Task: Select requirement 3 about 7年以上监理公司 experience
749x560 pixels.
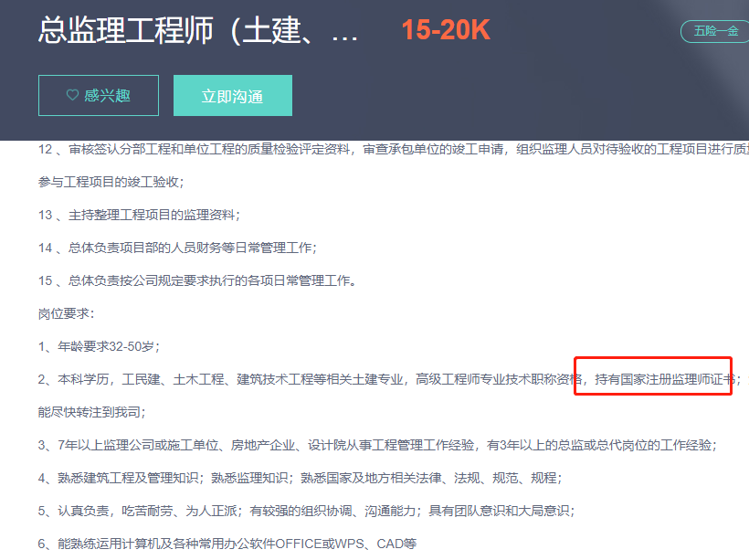Action: [x=376, y=445]
